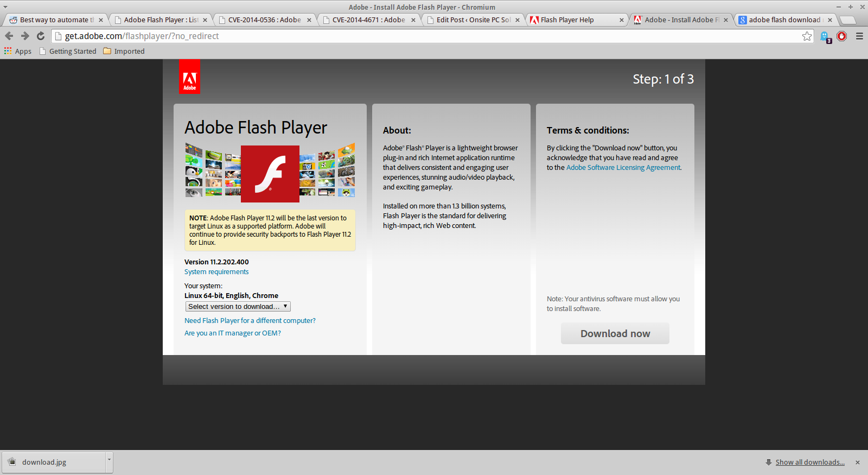Reload the page with the refresh icon

(41, 36)
